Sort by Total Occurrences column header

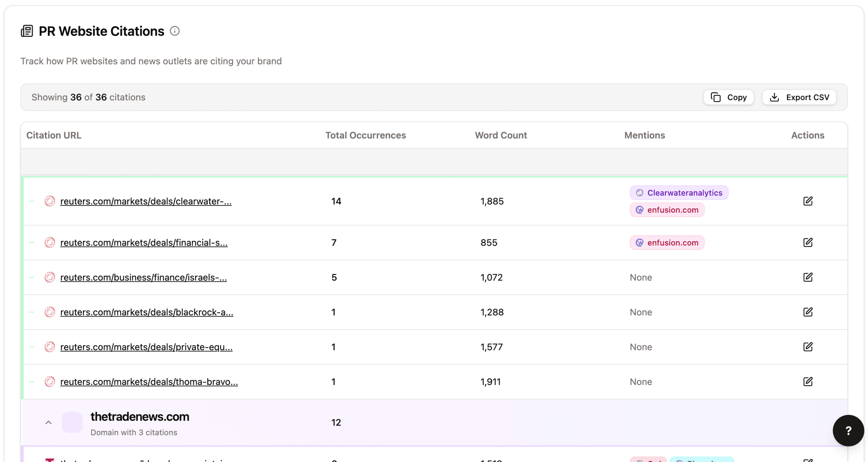pyautogui.click(x=365, y=135)
